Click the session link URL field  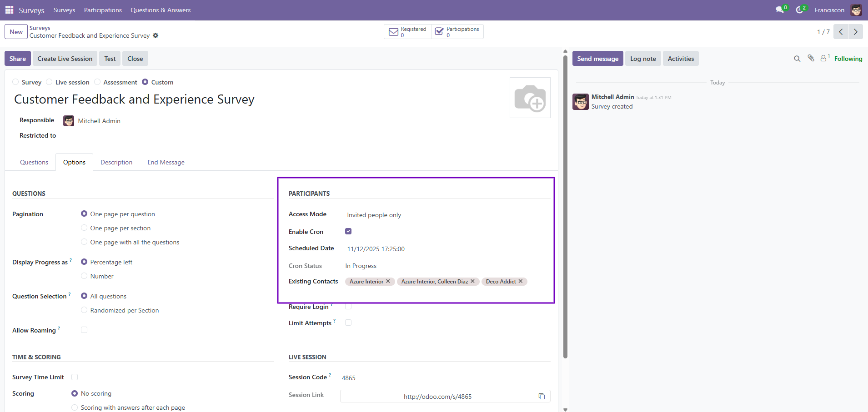tap(437, 397)
